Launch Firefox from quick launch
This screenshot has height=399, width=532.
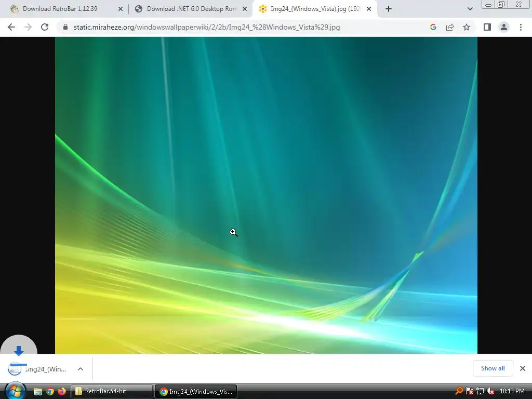[x=62, y=391]
